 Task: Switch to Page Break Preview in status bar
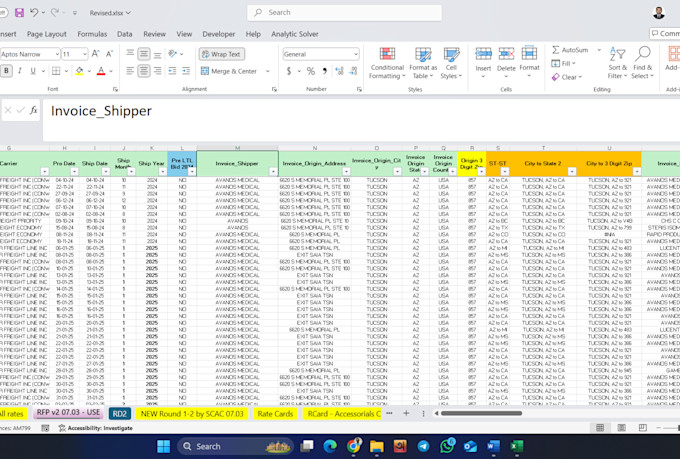coord(643,428)
